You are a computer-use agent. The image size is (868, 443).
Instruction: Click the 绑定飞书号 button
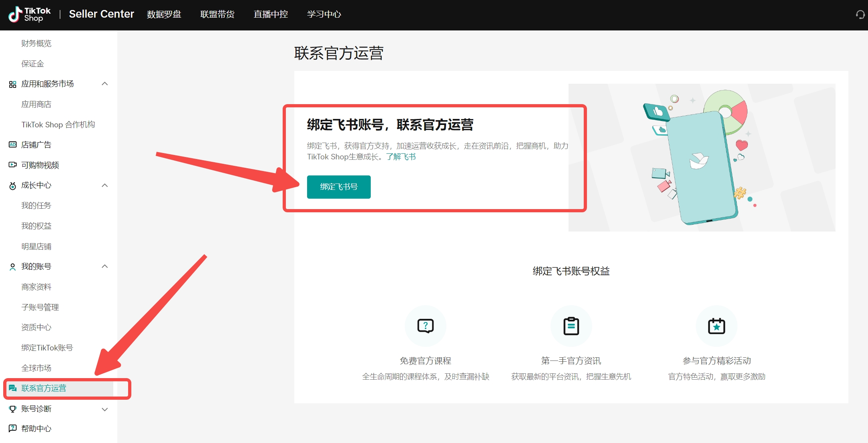click(339, 187)
